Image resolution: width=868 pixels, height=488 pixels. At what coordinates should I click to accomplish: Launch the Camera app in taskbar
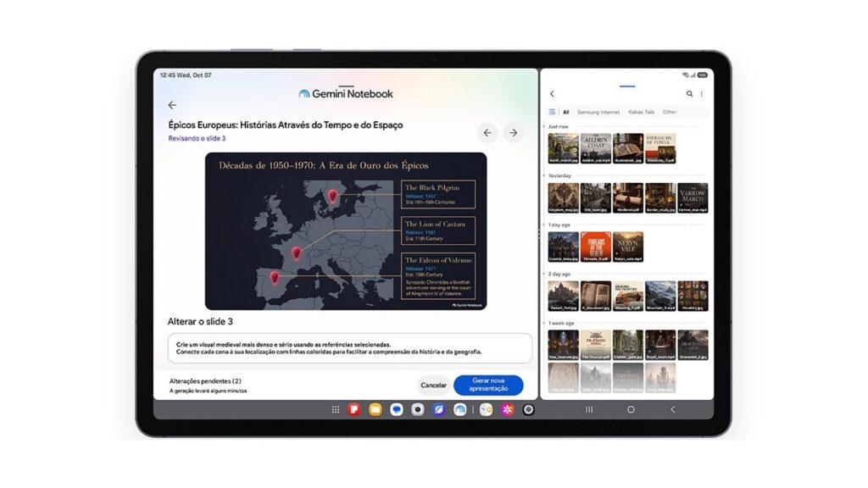tap(417, 409)
